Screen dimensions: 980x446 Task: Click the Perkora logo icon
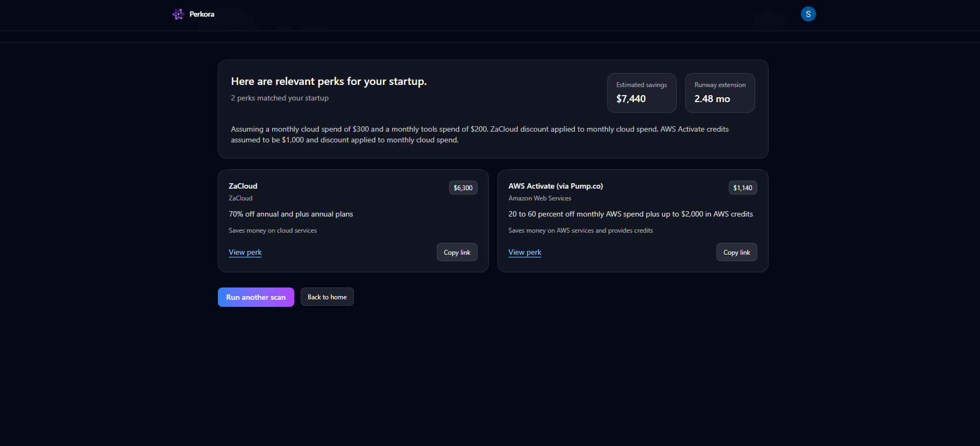click(178, 14)
